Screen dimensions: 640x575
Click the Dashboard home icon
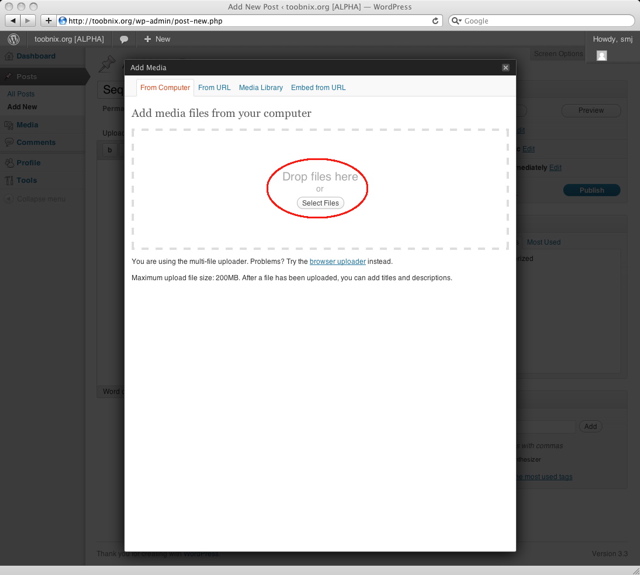point(9,56)
